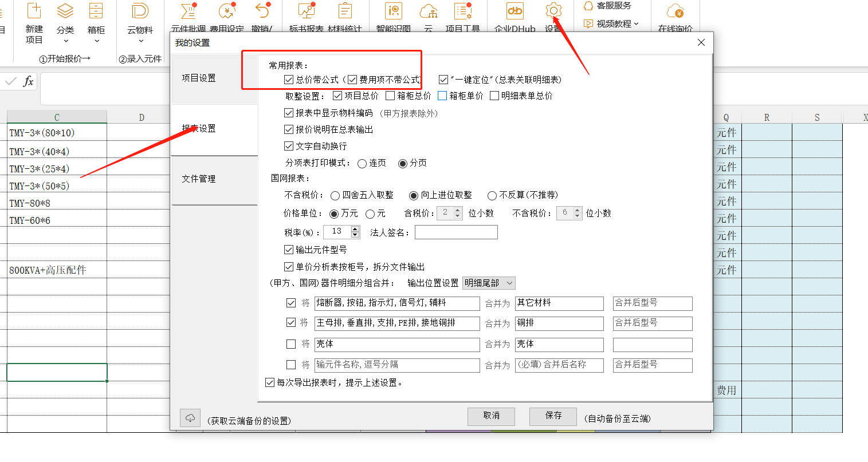Click the 箱柜 cabinet icon
Image resolution: width=868 pixels, height=462 pixels.
96,11
